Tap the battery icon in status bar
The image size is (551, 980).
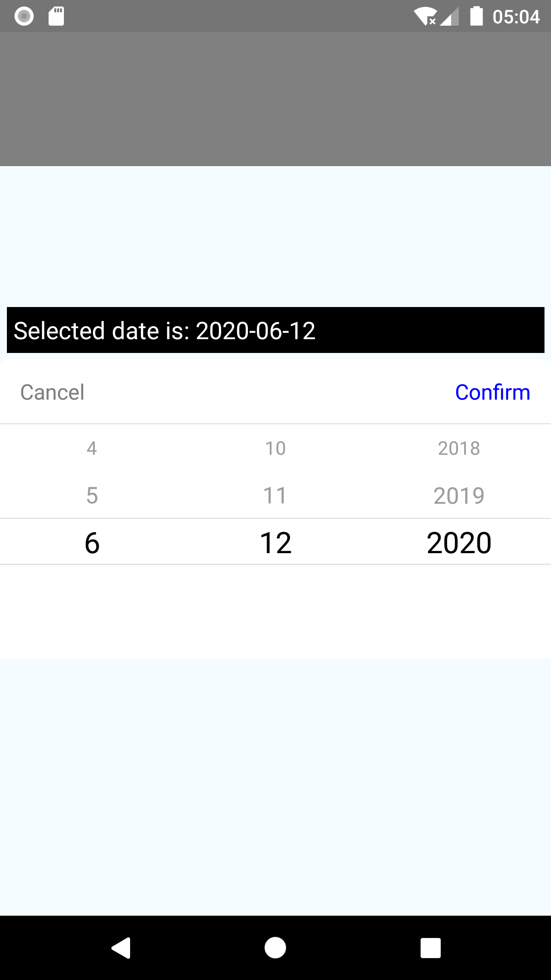476,16
